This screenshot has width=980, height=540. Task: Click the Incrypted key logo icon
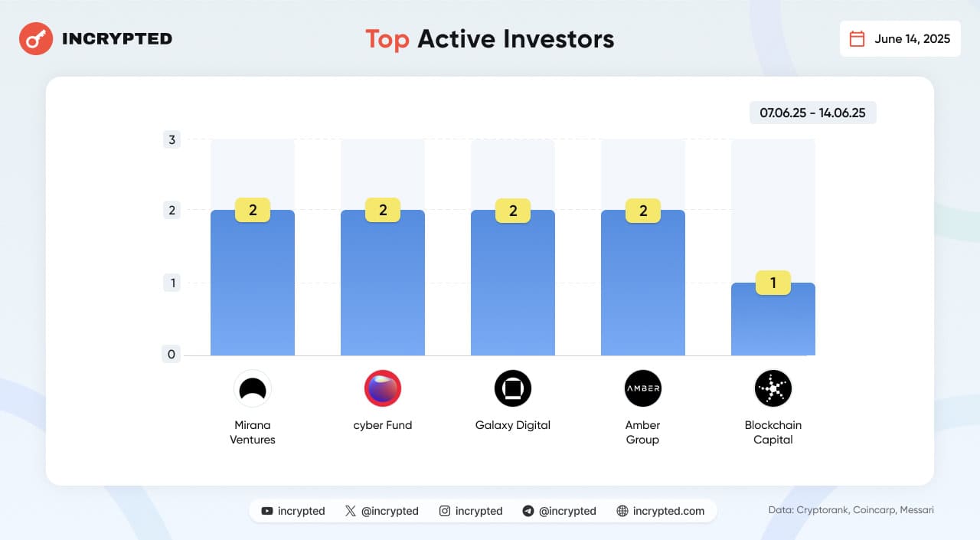click(x=36, y=38)
